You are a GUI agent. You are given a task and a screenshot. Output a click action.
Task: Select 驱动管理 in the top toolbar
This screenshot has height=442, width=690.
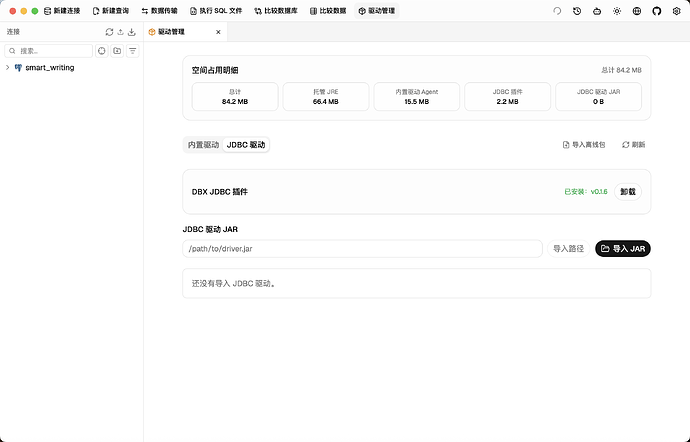(x=377, y=11)
